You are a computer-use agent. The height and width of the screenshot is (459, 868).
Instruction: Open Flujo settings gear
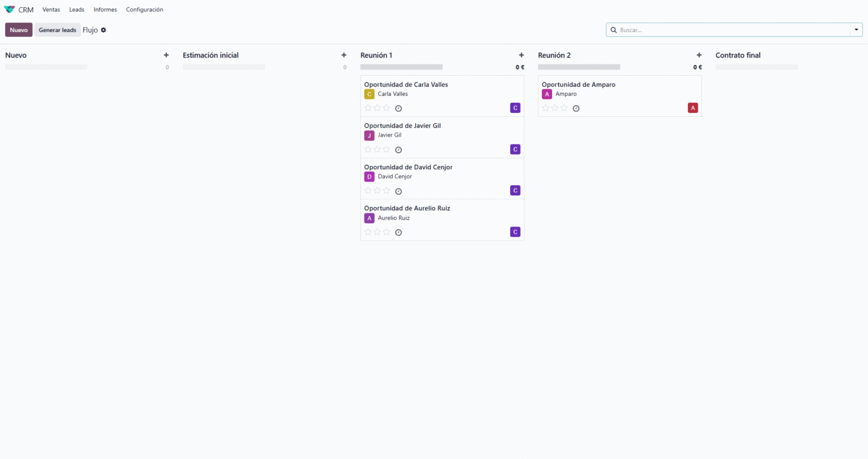103,30
